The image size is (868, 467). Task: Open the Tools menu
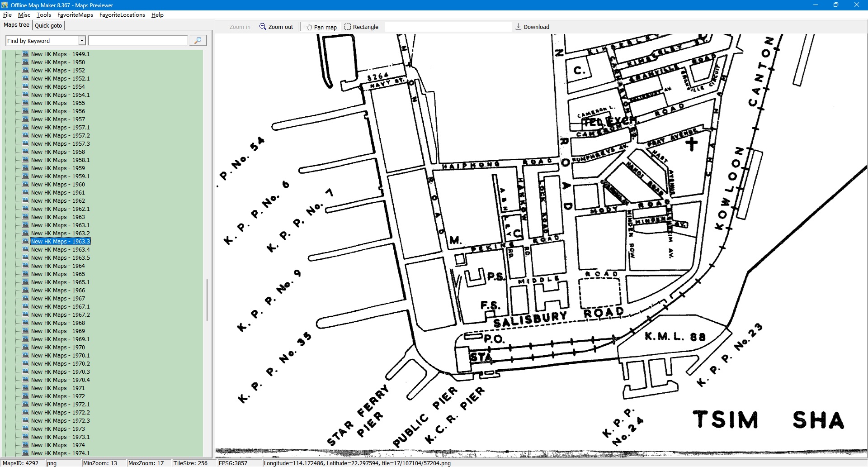tap(43, 15)
